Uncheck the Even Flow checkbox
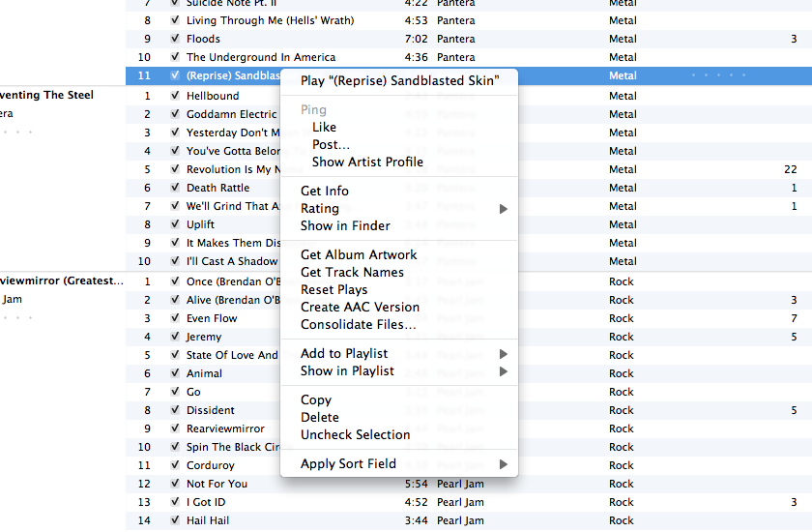This screenshot has height=532, width=812. 175,318
